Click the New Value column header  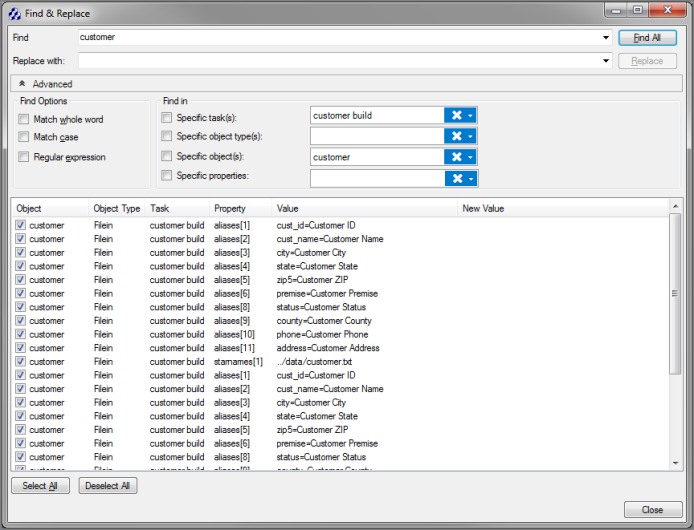563,209
